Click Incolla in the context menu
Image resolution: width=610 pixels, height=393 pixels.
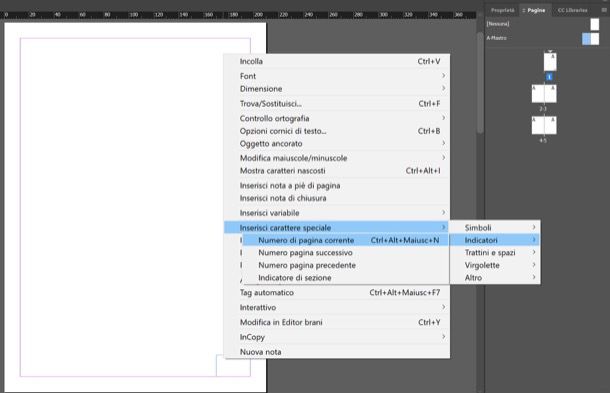pos(337,61)
